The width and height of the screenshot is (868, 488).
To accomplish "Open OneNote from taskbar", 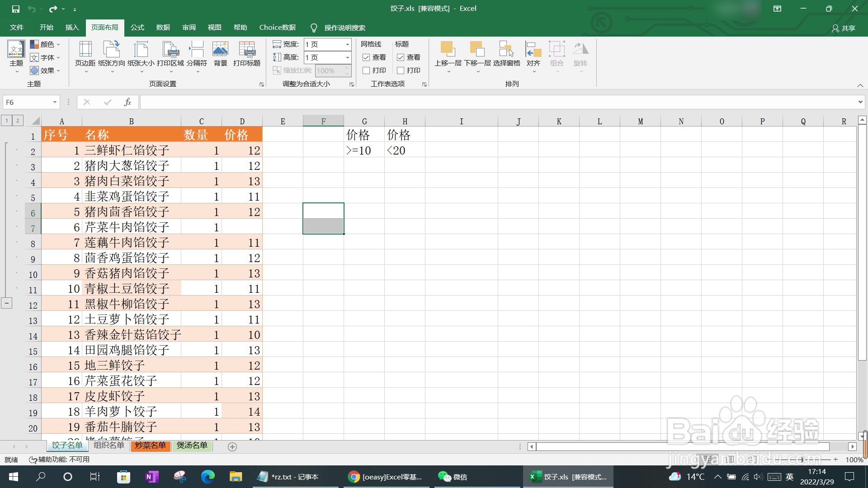I will (151, 477).
